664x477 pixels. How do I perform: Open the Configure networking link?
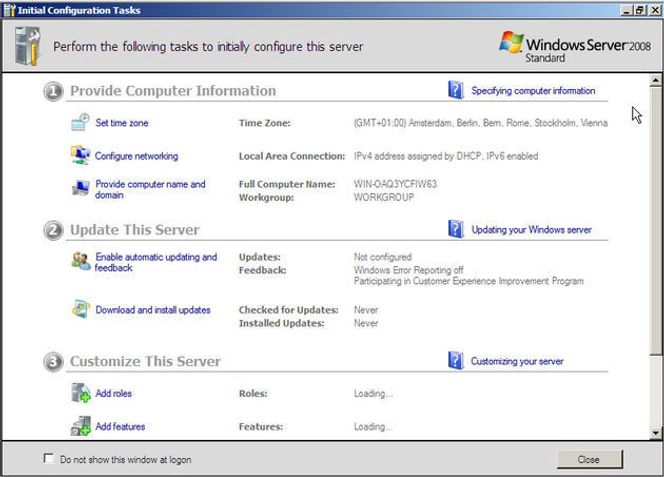pyautogui.click(x=136, y=156)
